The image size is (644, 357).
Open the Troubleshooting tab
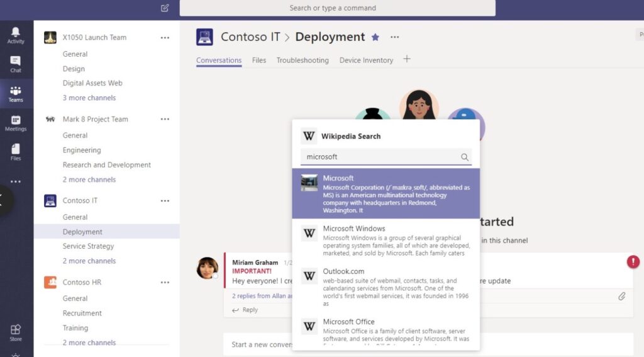click(303, 60)
